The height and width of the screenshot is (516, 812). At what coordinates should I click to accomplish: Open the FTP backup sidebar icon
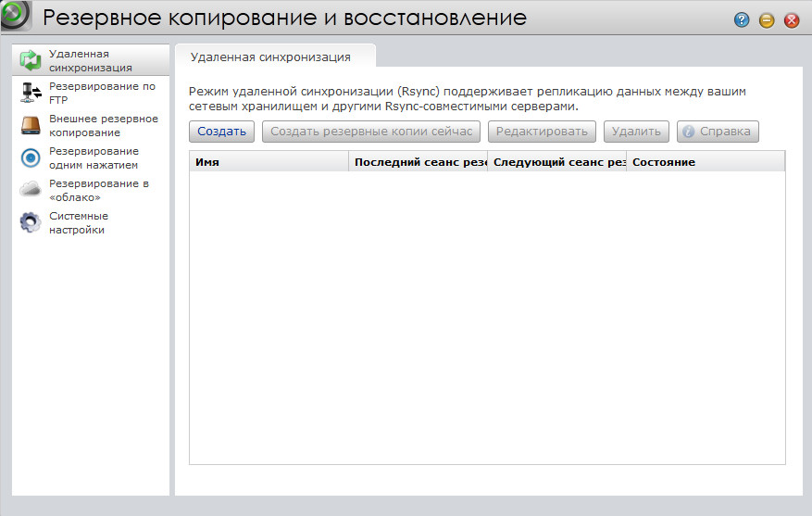pyautogui.click(x=31, y=94)
